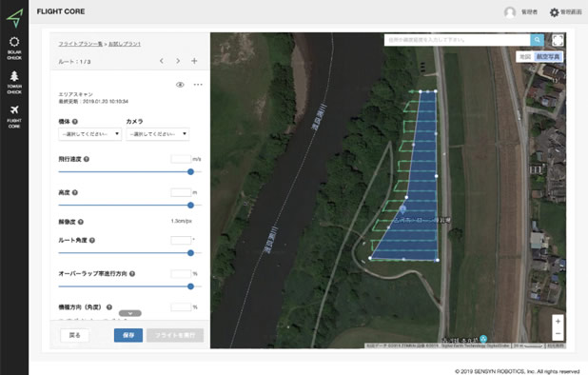Toggle route visibility with the eye icon
The image size is (588, 375).
[180, 85]
